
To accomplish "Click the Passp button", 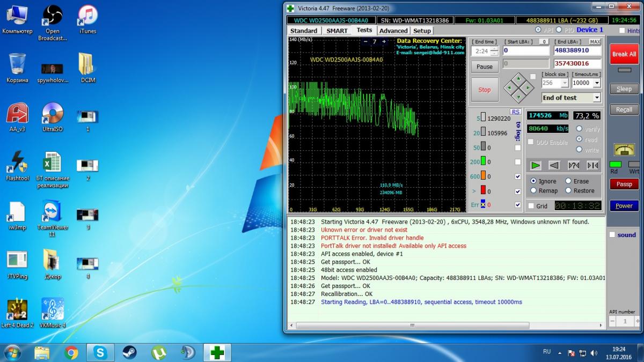I will click(624, 184).
